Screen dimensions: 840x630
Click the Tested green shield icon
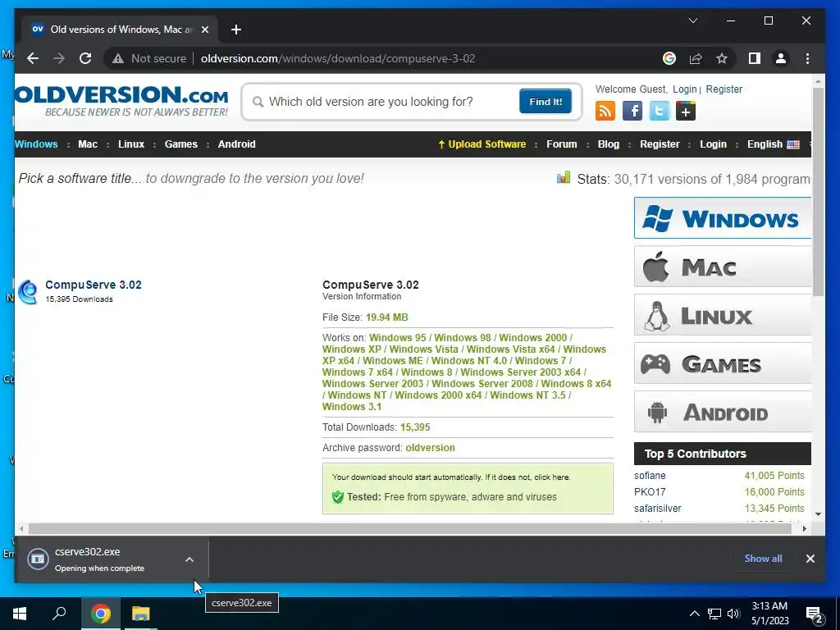click(x=337, y=497)
